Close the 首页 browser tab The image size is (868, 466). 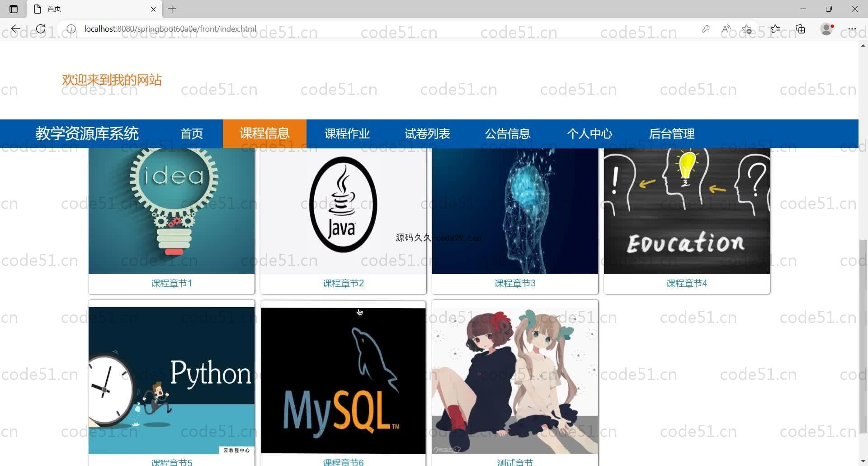point(153,9)
